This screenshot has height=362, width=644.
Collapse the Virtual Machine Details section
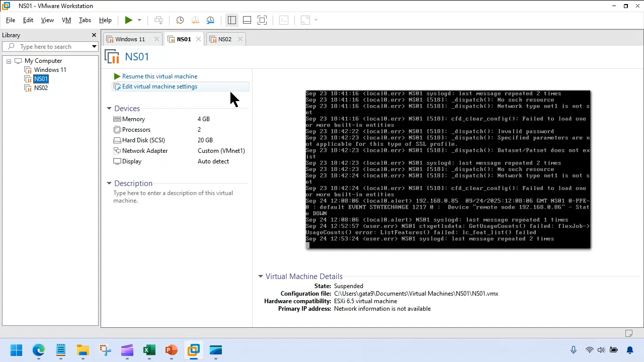(x=261, y=276)
